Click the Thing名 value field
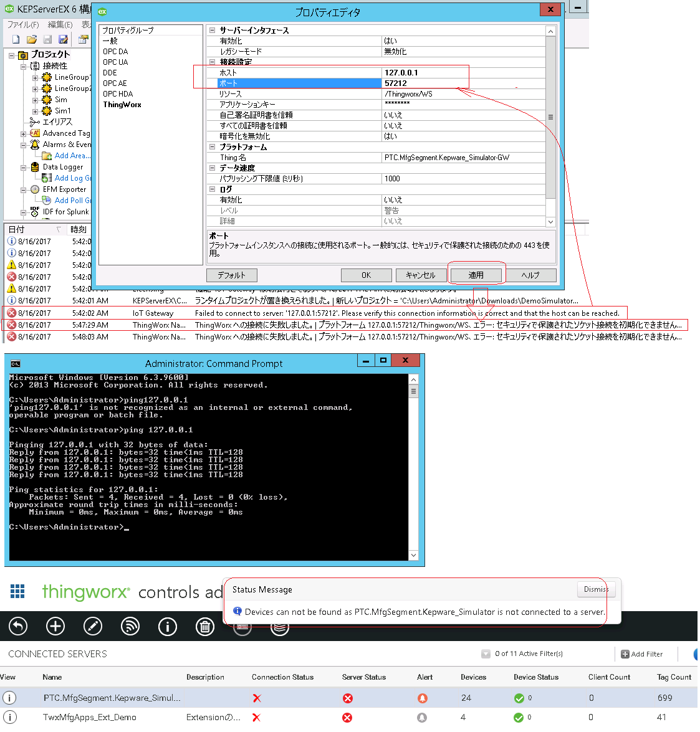The width and height of the screenshot is (700, 732). (x=463, y=158)
